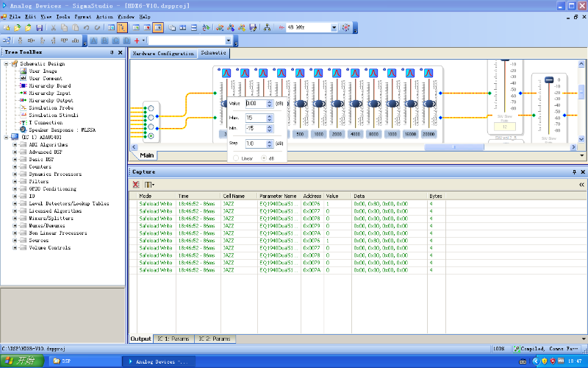Toggle the highlighted tree toolbox view icon
The image size is (588, 368).
tap(122, 27)
